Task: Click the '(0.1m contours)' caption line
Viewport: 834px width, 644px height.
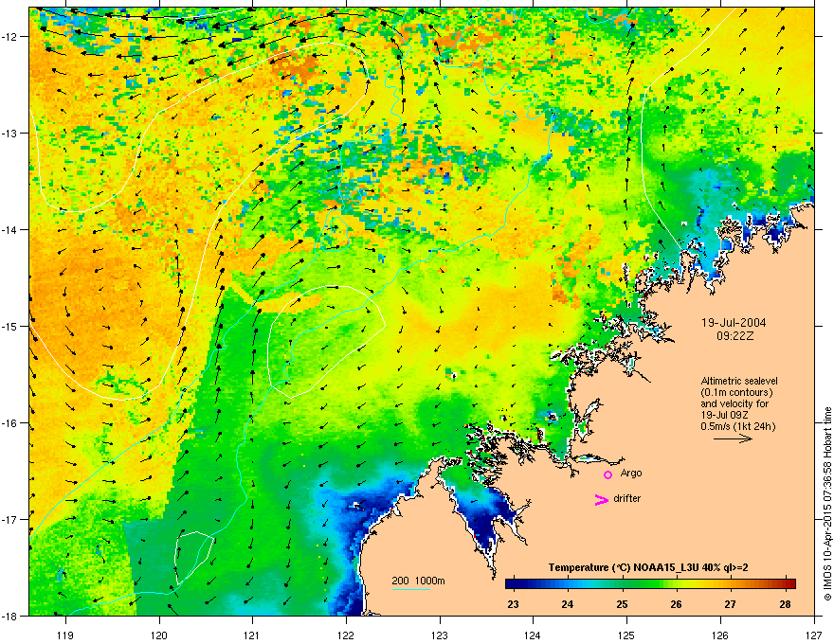Action: (x=736, y=392)
